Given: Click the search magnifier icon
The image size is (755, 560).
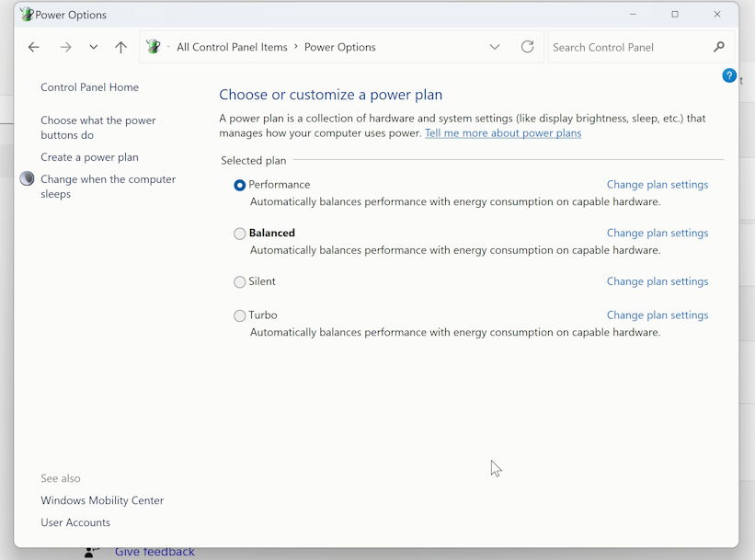Looking at the screenshot, I should (719, 47).
